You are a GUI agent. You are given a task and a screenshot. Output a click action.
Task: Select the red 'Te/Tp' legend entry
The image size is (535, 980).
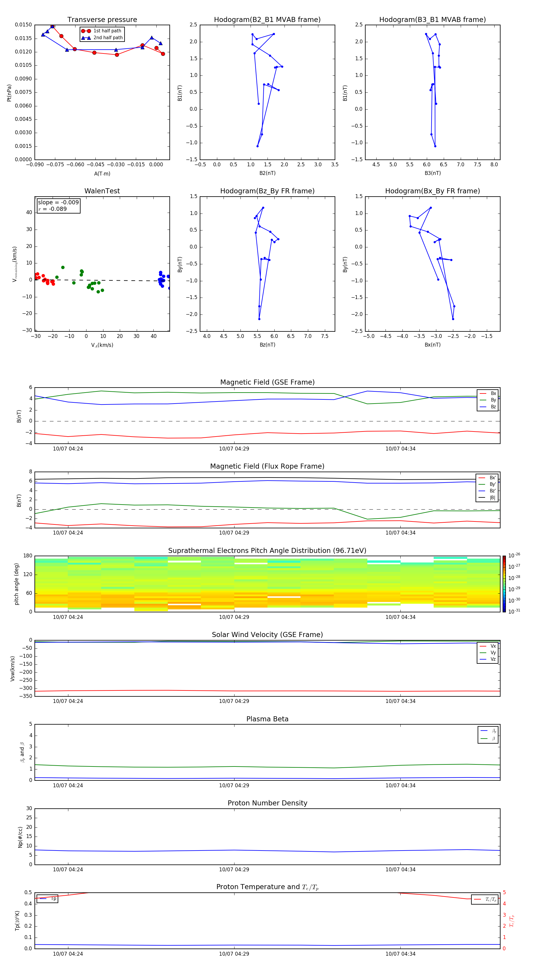tap(485, 899)
